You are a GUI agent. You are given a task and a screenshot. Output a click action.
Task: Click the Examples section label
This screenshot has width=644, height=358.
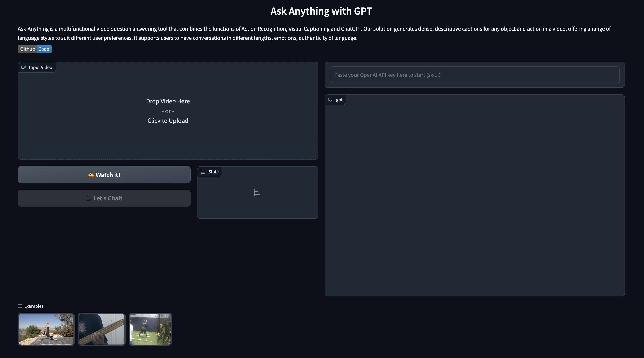point(34,306)
